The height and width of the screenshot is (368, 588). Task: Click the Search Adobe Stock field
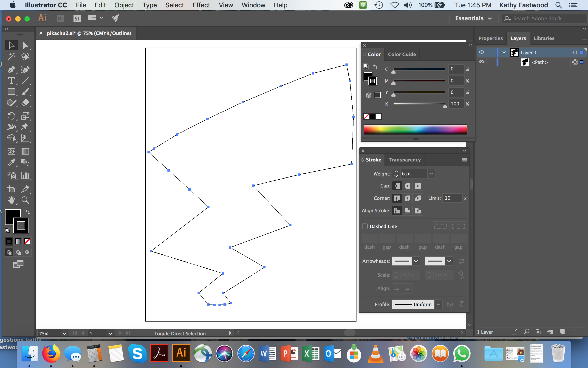point(544,18)
